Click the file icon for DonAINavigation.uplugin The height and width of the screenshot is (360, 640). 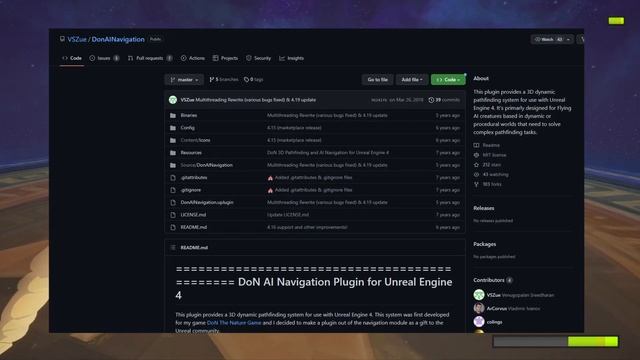coord(173,202)
